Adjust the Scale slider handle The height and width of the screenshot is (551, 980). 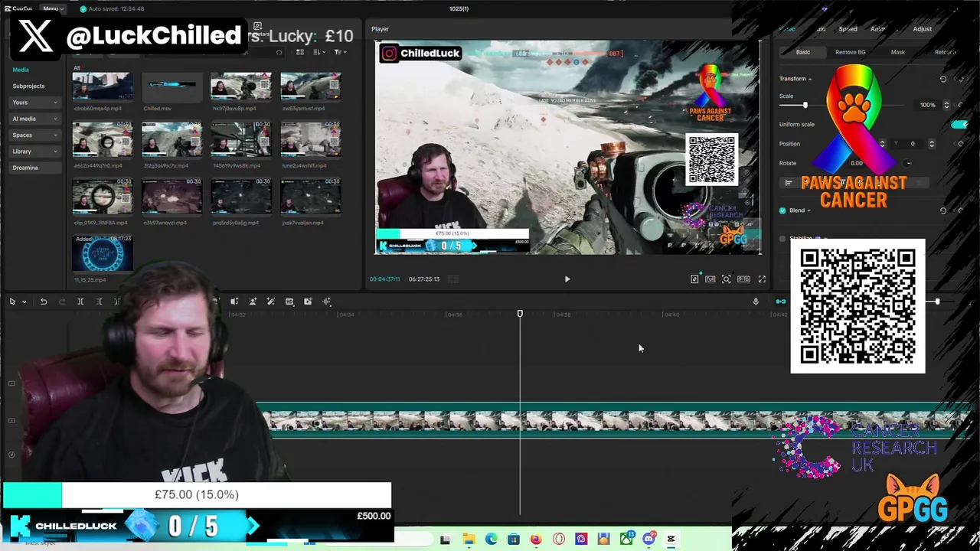805,105
